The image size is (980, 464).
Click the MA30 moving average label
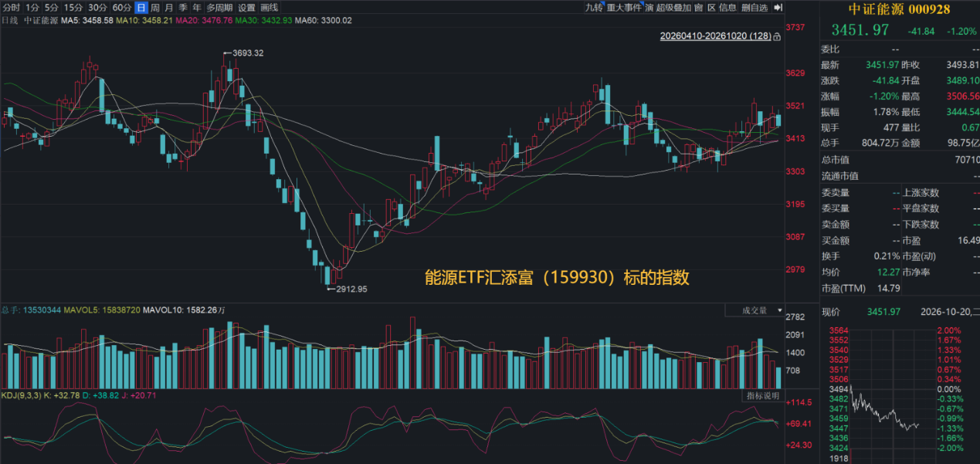263,21
